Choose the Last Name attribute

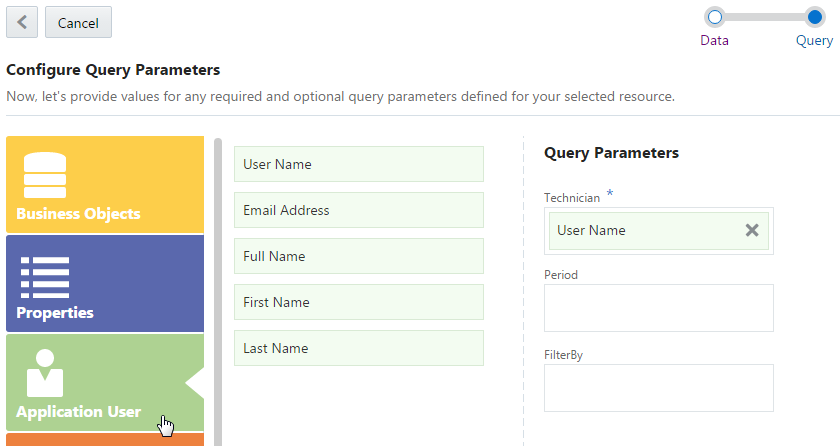(358, 348)
